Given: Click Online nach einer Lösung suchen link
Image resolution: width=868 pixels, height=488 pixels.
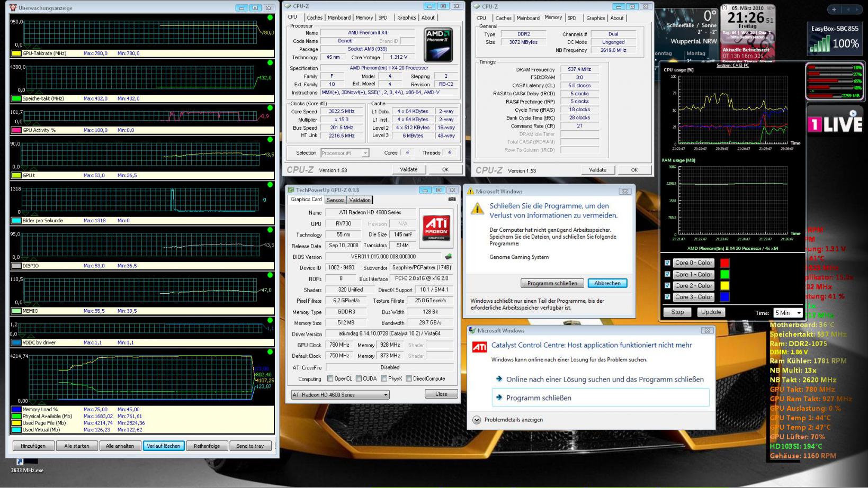Looking at the screenshot, I should pyautogui.click(x=601, y=379).
